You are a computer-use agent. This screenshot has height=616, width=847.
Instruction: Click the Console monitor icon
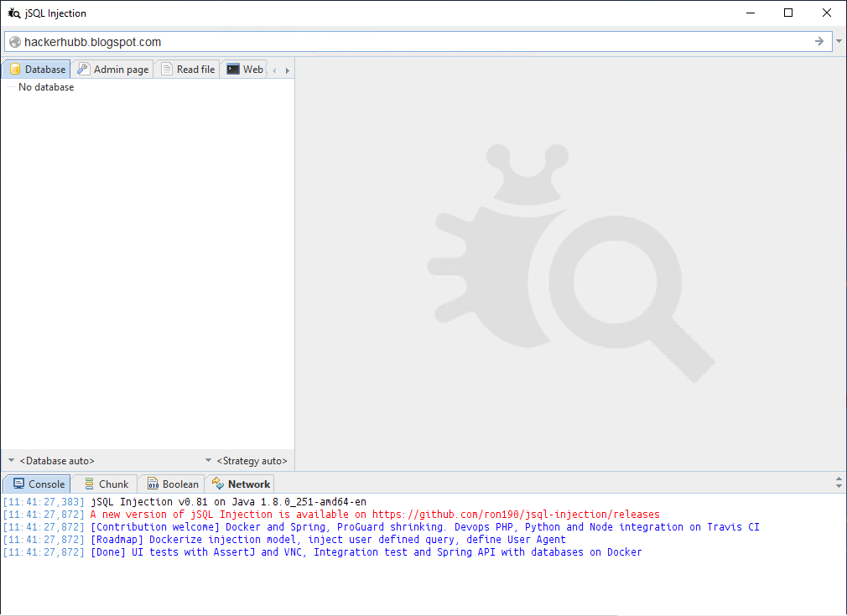pos(19,484)
